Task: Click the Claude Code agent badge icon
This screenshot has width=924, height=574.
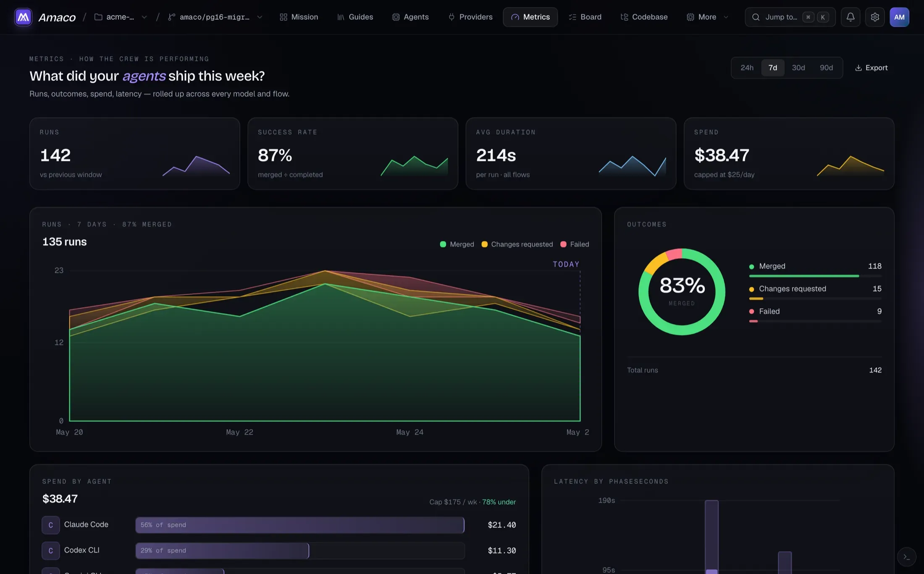Action: tap(50, 525)
